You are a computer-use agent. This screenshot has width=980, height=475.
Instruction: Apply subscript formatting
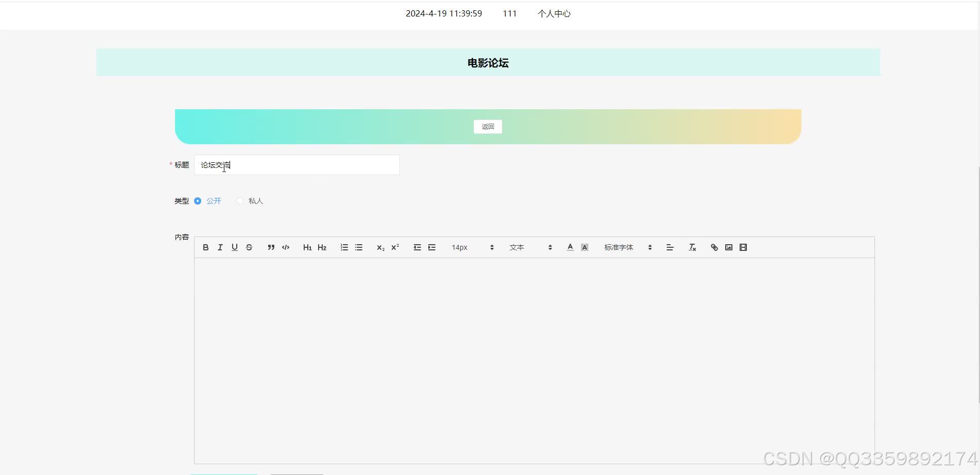[x=381, y=247]
